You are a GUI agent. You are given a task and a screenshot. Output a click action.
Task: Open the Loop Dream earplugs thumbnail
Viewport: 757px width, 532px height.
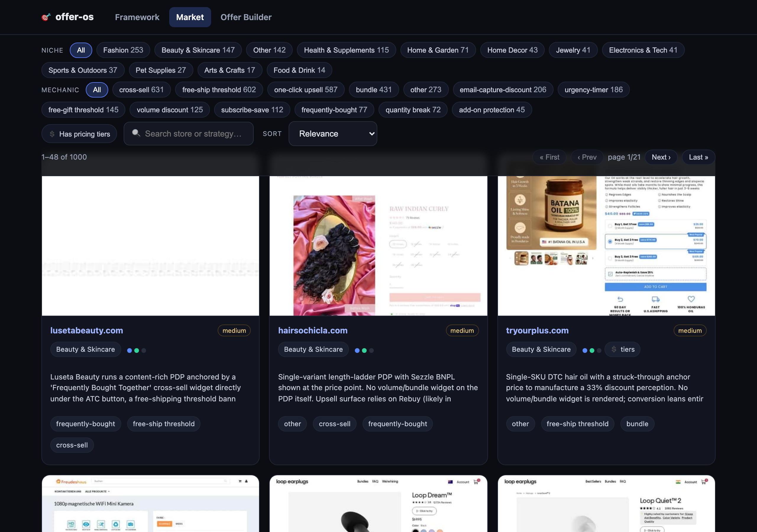pos(378,504)
